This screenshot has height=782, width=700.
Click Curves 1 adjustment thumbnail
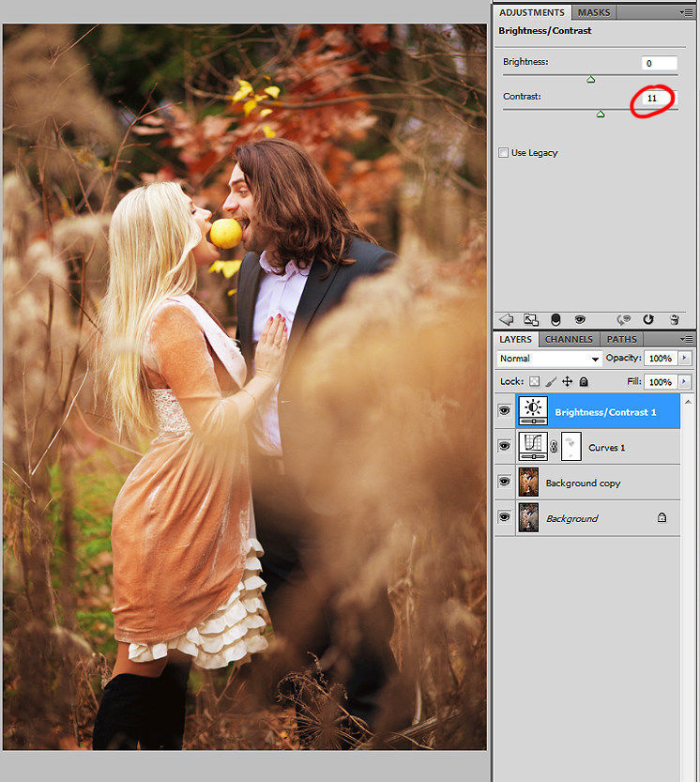[533, 446]
